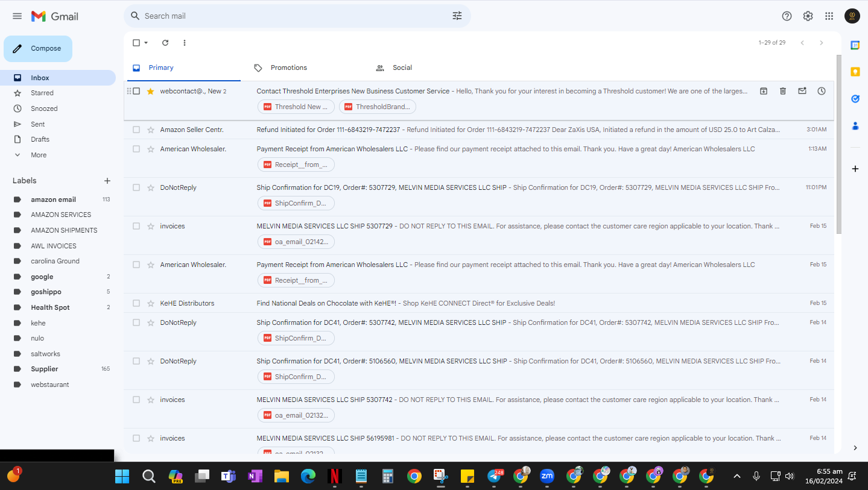The height and width of the screenshot is (490, 868).
Task: Open 'Find National Deals on Chocolate' email
Action: point(479,303)
